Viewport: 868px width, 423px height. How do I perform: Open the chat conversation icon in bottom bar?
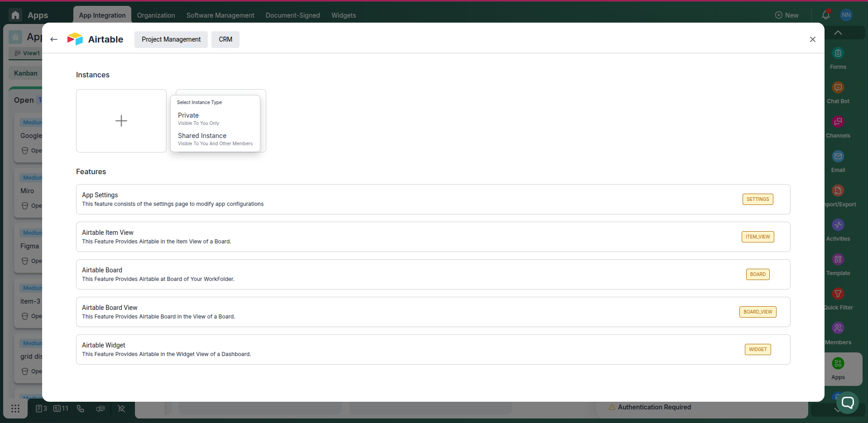pyautogui.click(x=100, y=409)
